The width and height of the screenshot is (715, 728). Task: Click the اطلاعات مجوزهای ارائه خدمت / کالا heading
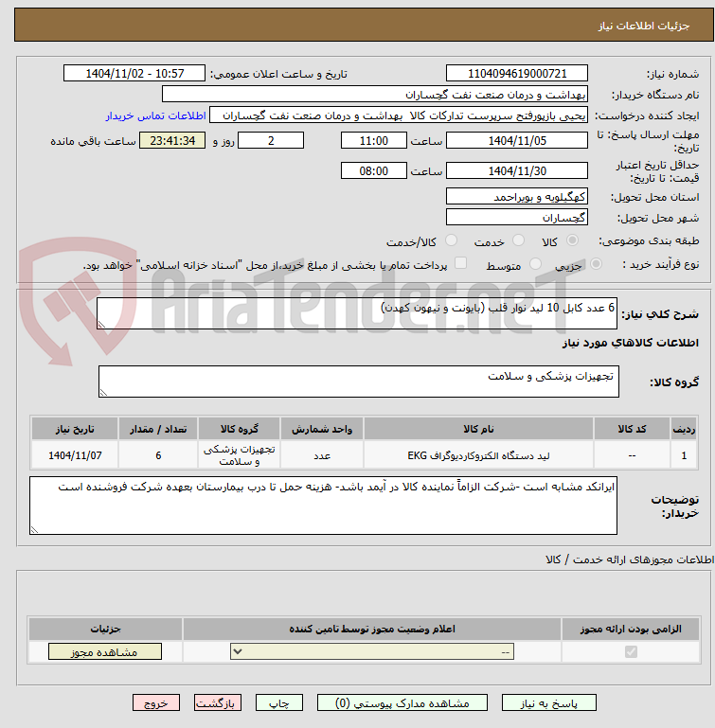630,559
